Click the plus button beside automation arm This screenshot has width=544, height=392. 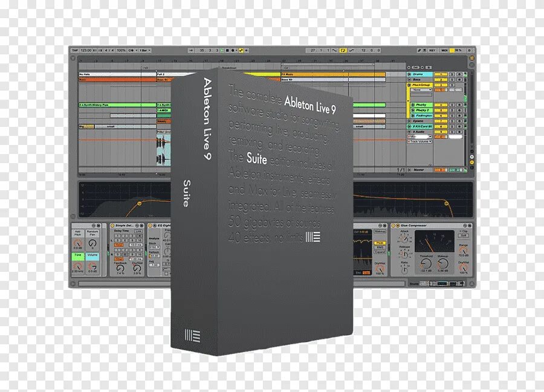[247, 50]
